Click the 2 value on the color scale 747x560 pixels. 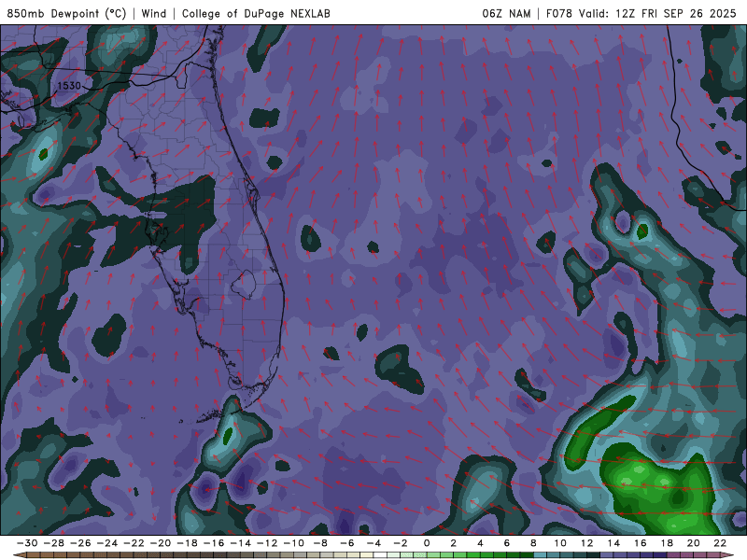pyautogui.click(x=454, y=543)
